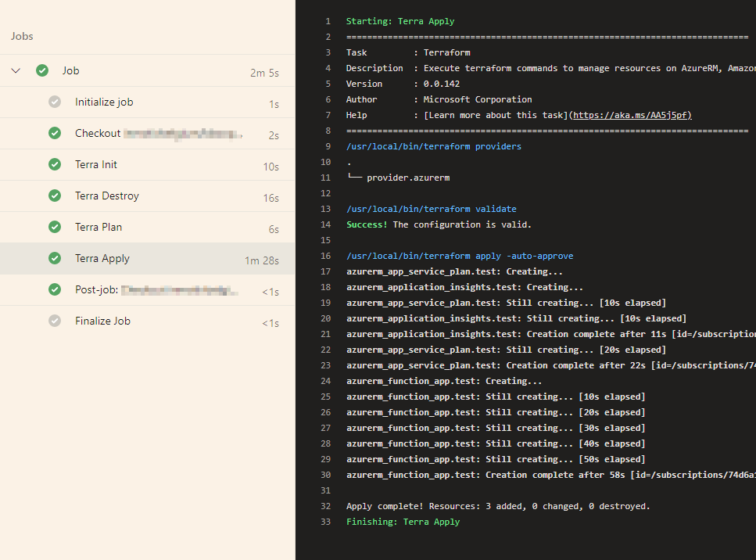
Task: Click the grey icon next to Finalize Job
Action: 55,321
